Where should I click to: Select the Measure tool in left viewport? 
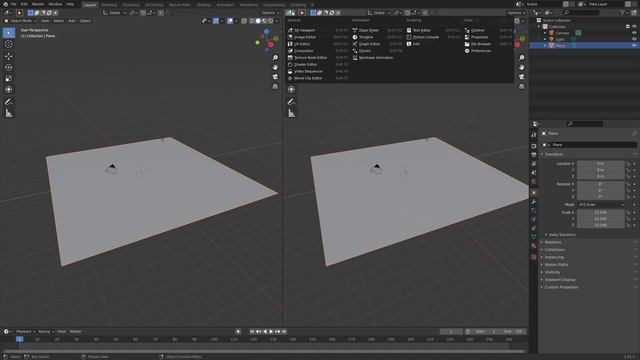click(9, 113)
